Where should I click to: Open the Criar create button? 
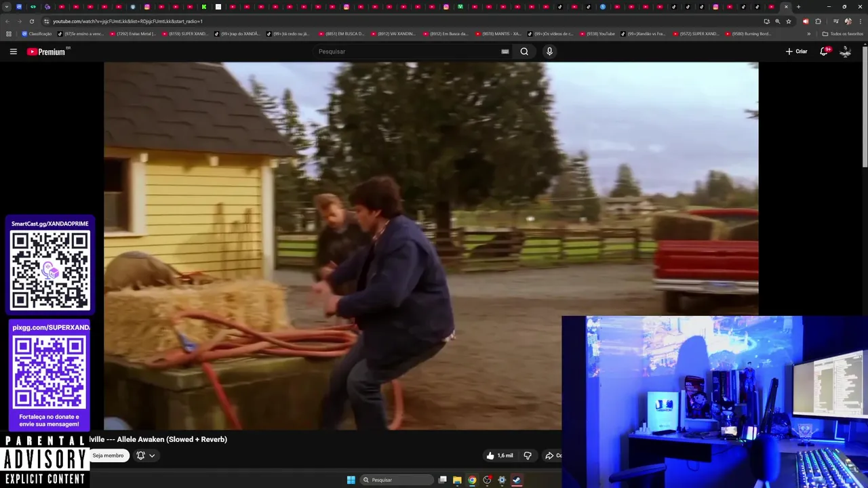pyautogui.click(x=796, y=52)
